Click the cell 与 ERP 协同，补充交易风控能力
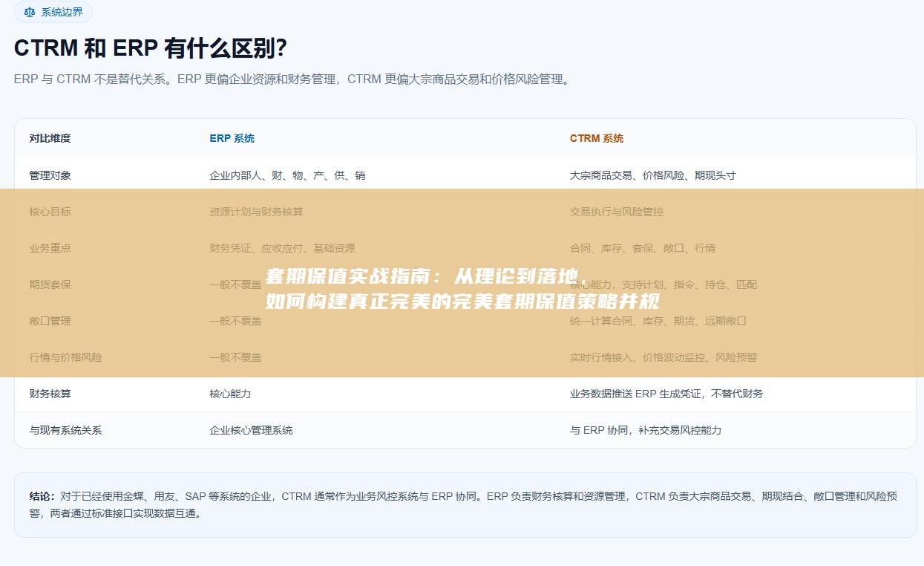The width and height of the screenshot is (924, 566). [646, 430]
